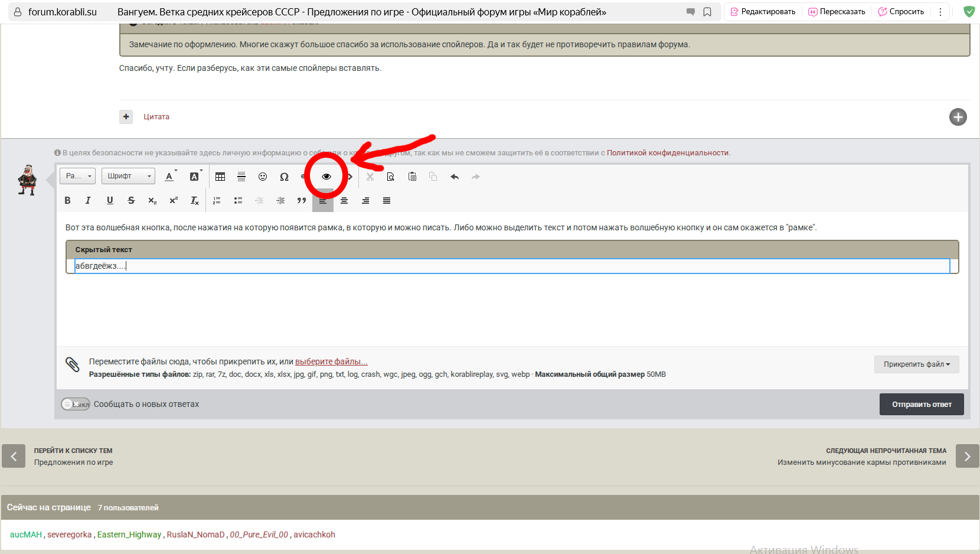Click the spoiler eye icon
Screen dimensions: 980x554
tap(326, 177)
